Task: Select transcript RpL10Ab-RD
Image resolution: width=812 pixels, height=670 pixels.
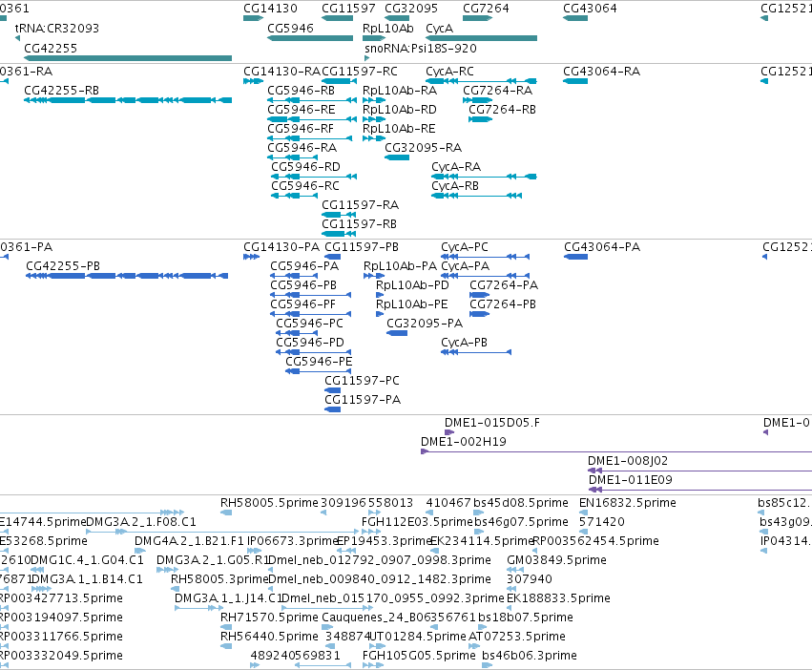Action: [374, 119]
